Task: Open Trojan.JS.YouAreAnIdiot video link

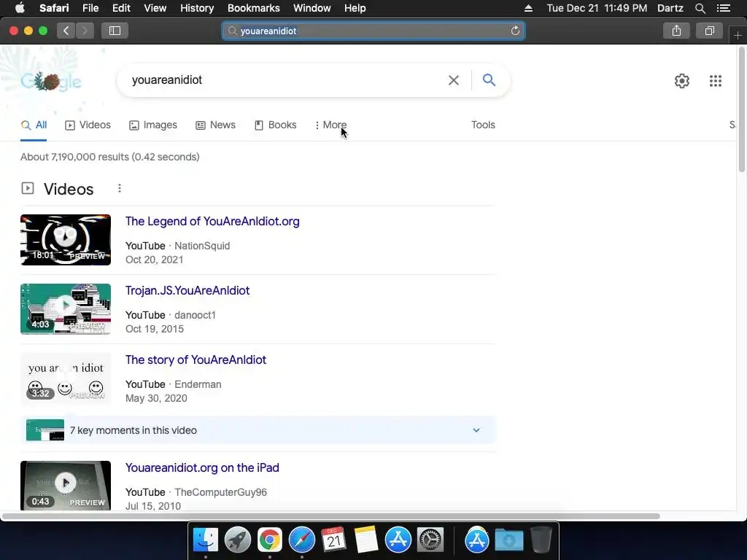Action: tap(187, 290)
